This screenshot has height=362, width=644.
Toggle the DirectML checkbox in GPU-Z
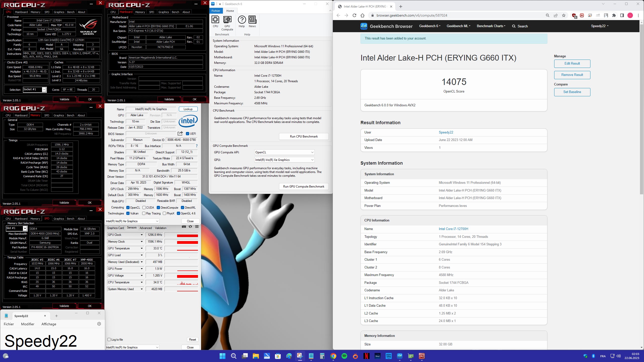coord(183,208)
